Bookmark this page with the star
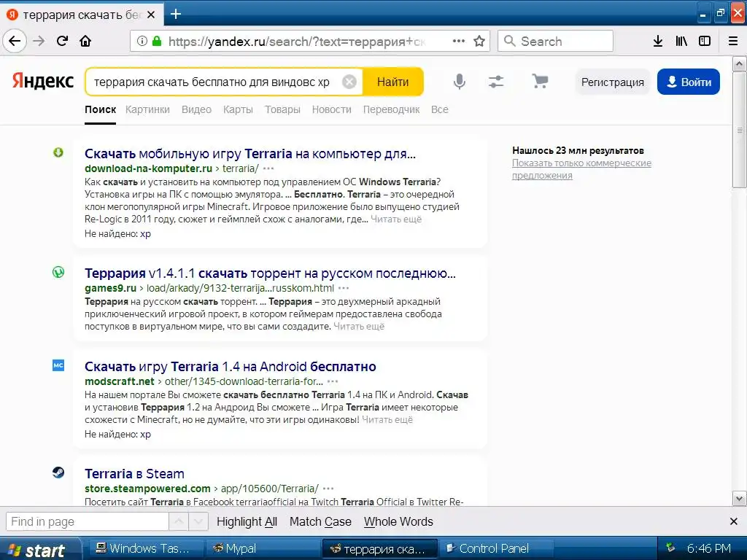The image size is (747, 560). [479, 41]
